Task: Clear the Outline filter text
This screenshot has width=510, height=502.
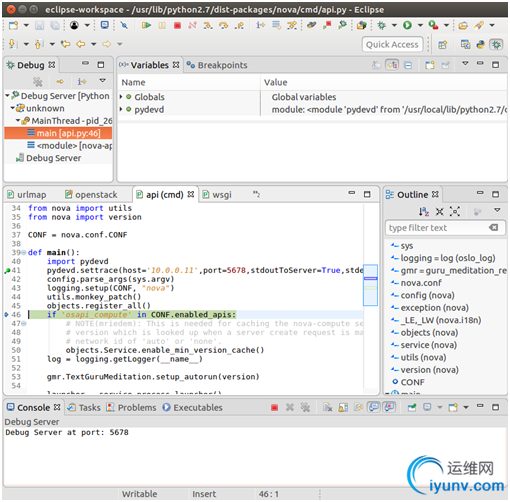Action: pos(493,228)
